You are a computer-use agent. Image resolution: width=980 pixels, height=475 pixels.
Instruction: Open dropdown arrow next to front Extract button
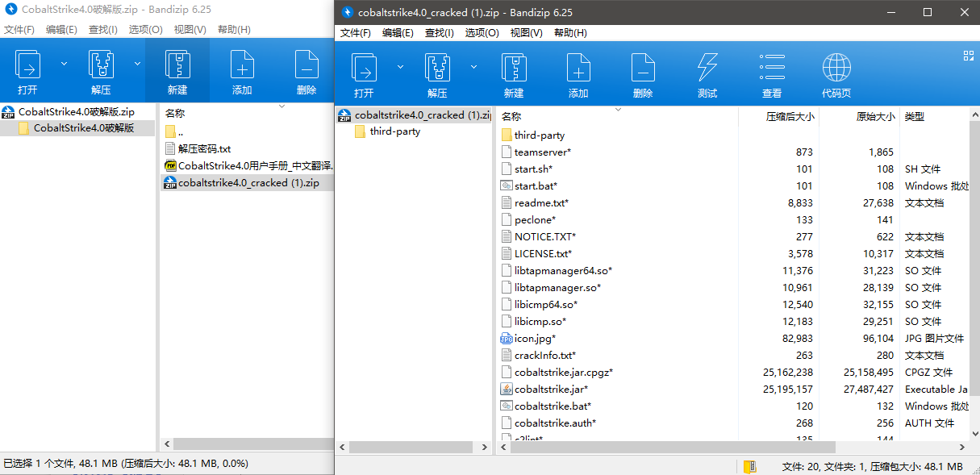pyautogui.click(x=474, y=67)
